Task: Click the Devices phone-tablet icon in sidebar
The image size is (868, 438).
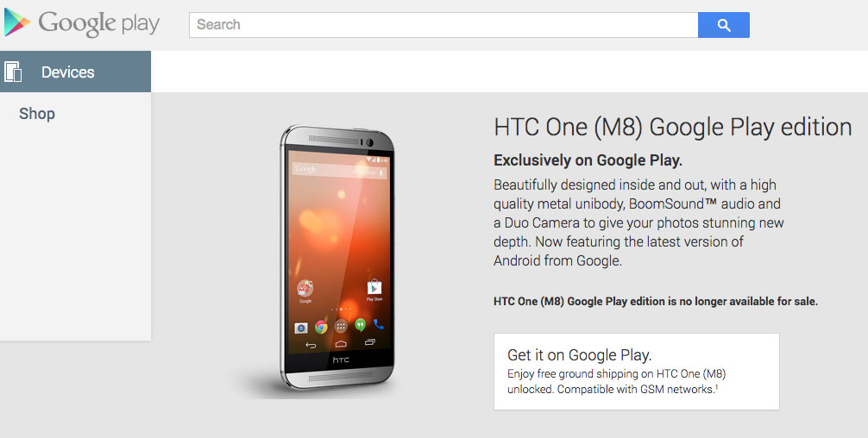Action: (13, 72)
